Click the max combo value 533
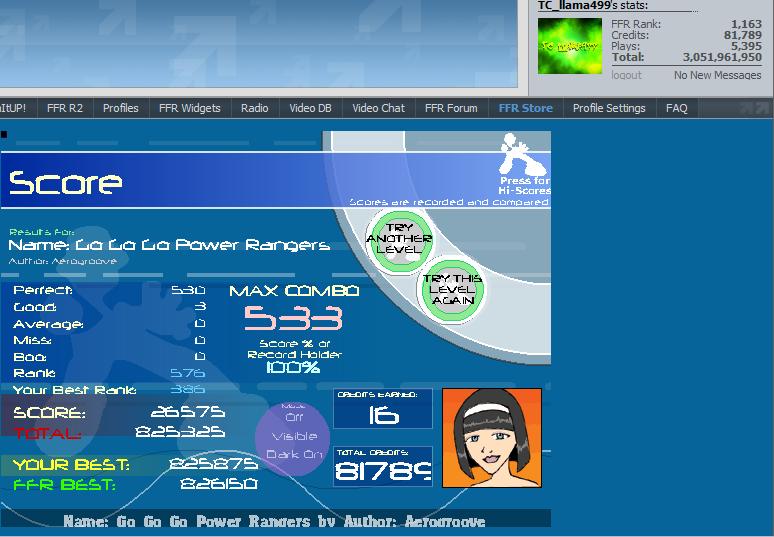This screenshot has width=774, height=537. pos(294,318)
